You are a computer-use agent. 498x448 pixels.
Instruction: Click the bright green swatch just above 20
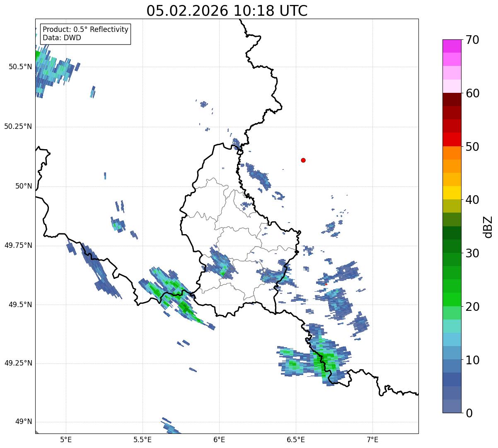(452, 300)
